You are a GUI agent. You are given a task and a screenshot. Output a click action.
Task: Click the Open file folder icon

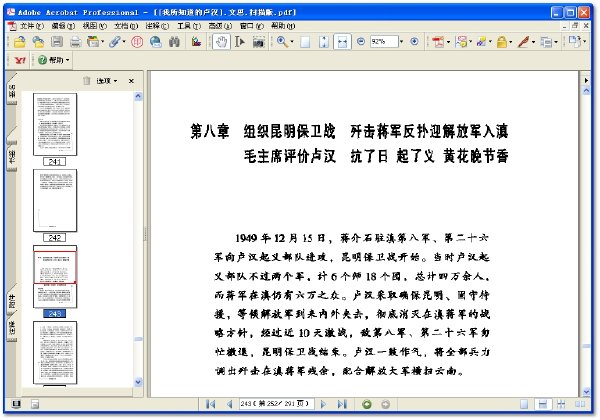(19, 42)
